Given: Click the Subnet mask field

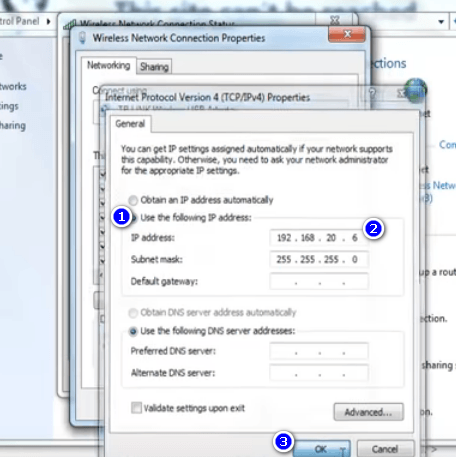Looking at the screenshot, I should point(319,259).
